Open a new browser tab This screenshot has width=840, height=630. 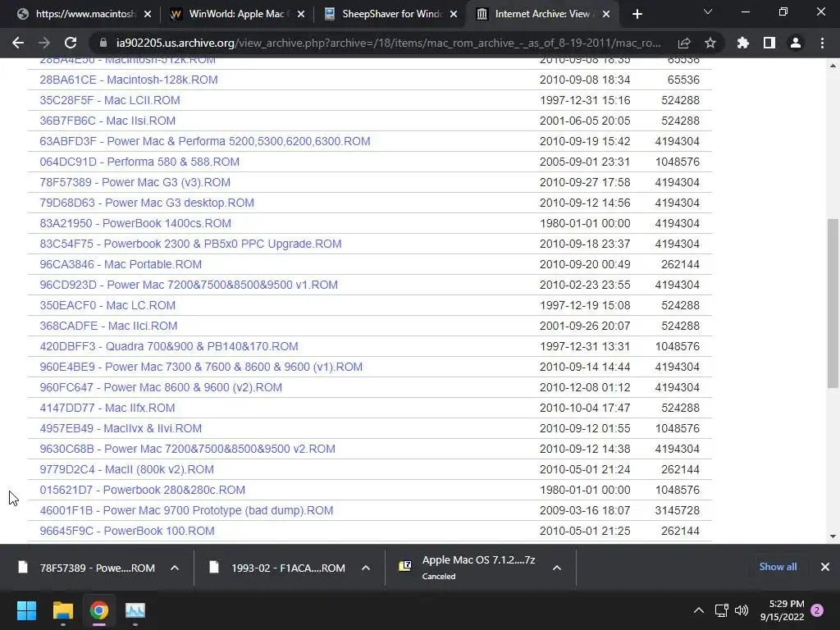click(x=637, y=14)
